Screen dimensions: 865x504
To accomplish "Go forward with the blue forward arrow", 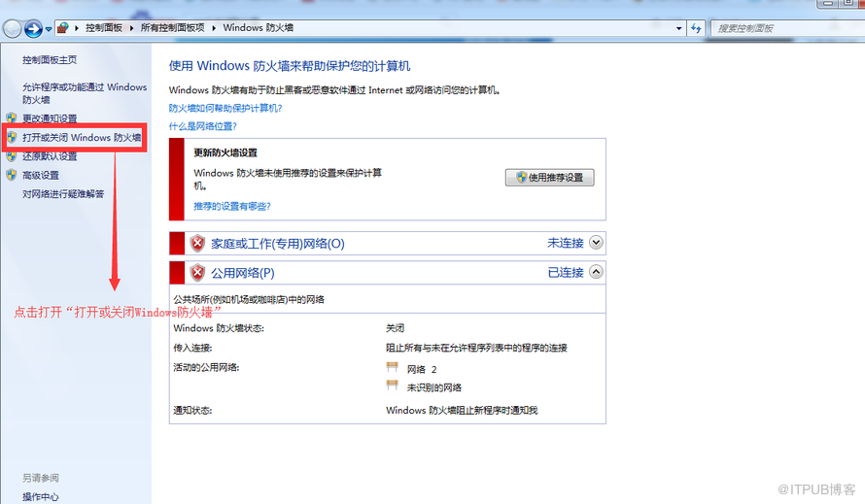I will (33, 28).
